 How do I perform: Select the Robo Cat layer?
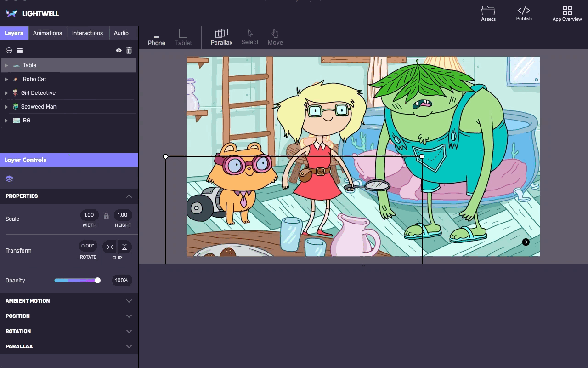pos(69,79)
